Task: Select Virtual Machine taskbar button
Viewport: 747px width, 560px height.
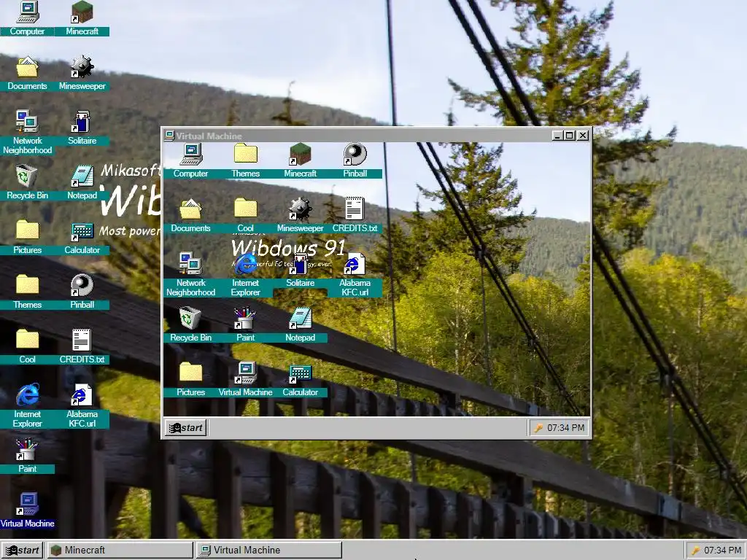Action: point(268,550)
